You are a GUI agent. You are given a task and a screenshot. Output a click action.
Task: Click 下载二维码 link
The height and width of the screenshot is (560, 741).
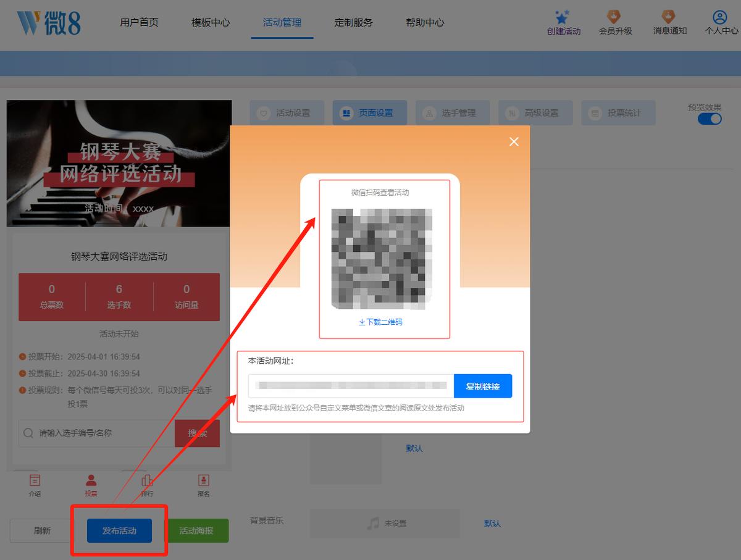pyautogui.click(x=380, y=322)
